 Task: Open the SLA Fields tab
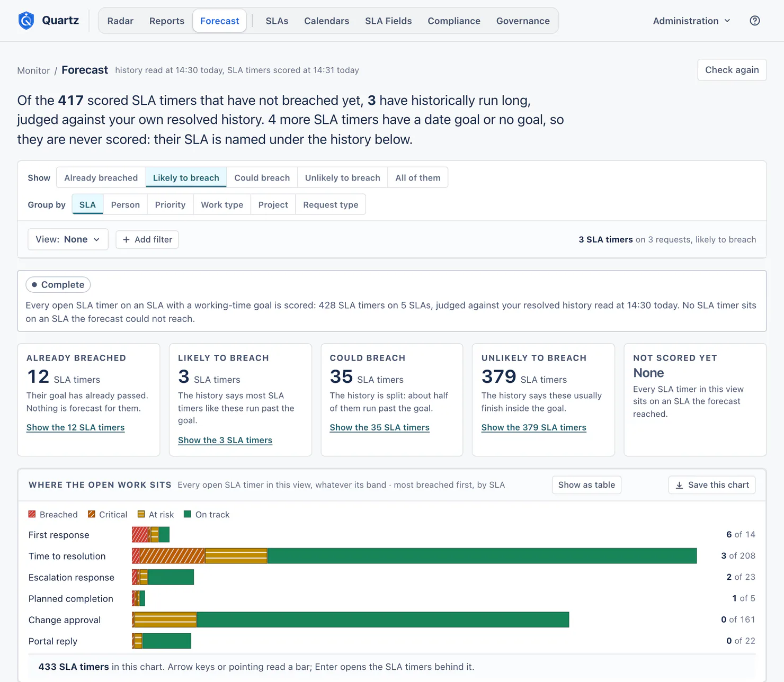click(x=388, y=21)
